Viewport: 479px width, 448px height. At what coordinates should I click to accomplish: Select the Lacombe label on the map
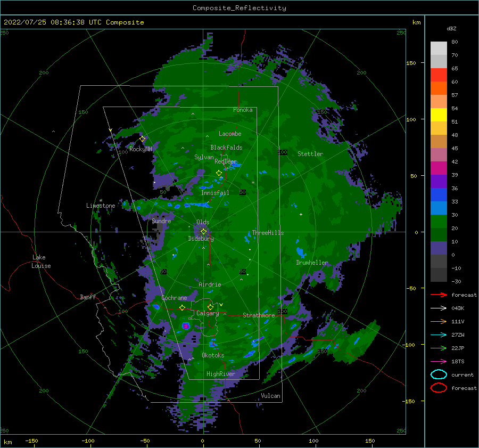pos(230,134)
